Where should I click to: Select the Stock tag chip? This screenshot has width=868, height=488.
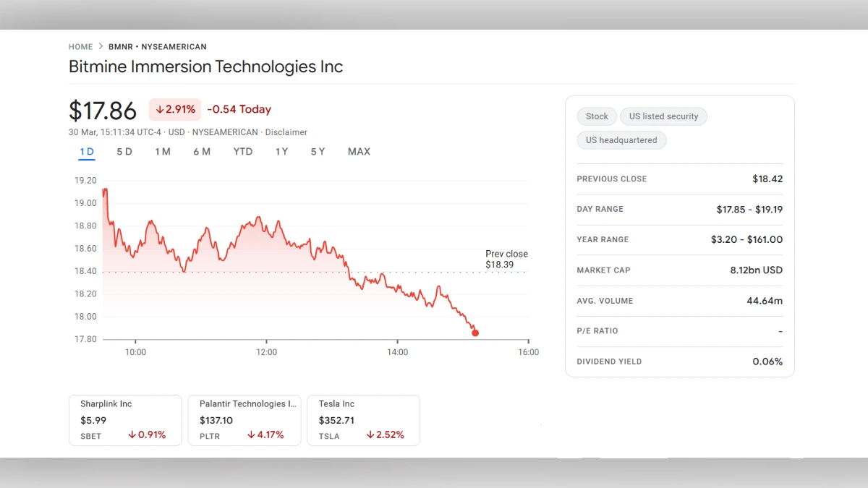click(x=596, y=116)
